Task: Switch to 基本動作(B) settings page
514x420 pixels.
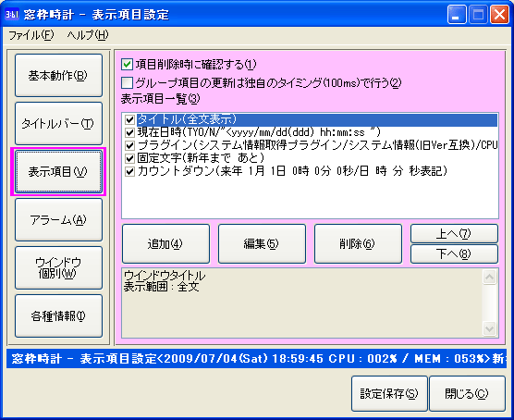Action: (58, 76)
